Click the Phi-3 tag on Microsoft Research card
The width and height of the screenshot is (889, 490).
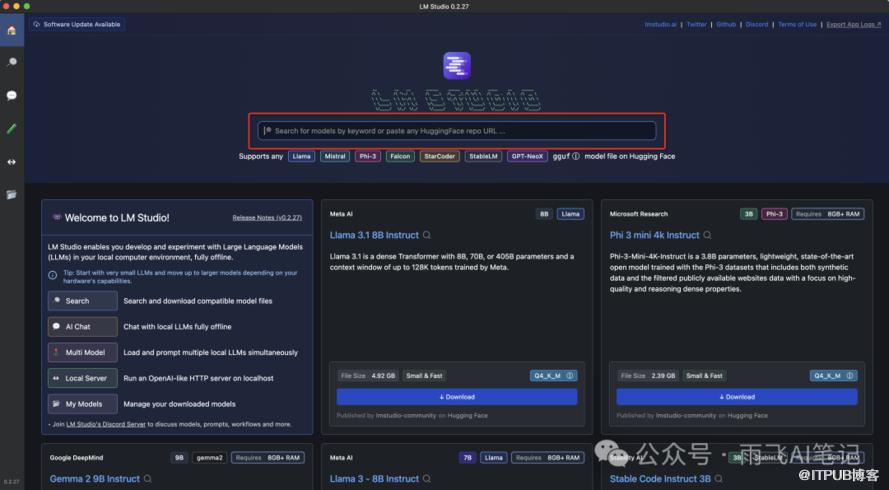click(774, 214)
